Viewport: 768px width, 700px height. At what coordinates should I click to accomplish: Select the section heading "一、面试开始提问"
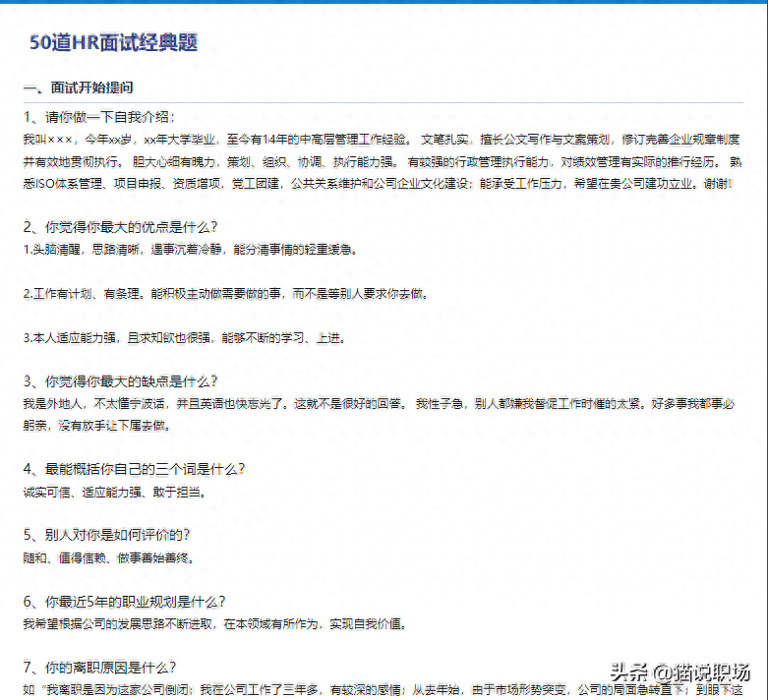79,87
